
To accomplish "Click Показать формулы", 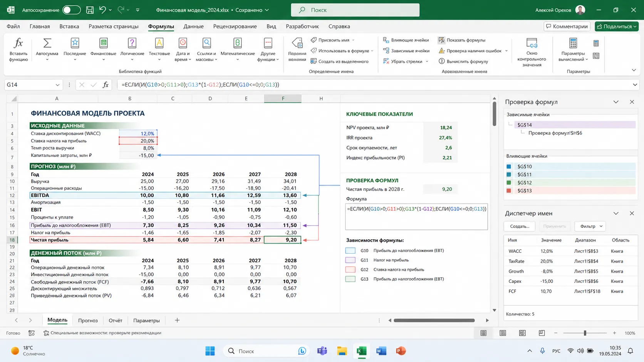I will point(462,40).
